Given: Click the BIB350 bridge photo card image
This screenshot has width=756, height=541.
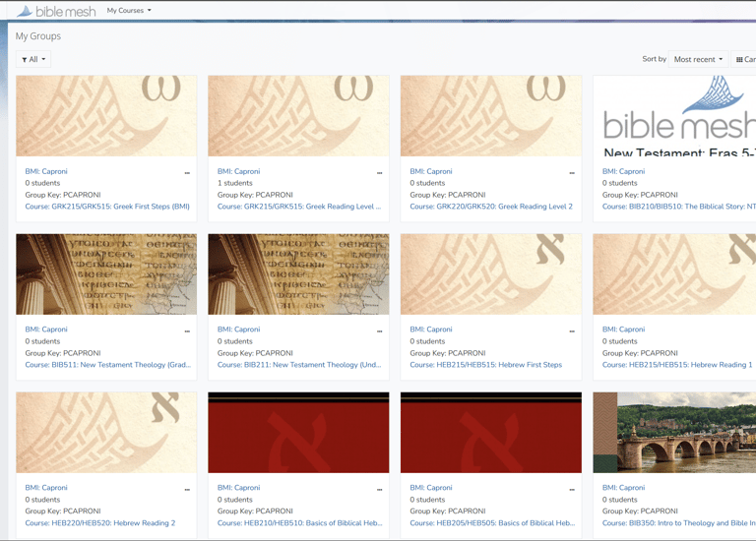Looking at the screenshot, I should [674, 432].
